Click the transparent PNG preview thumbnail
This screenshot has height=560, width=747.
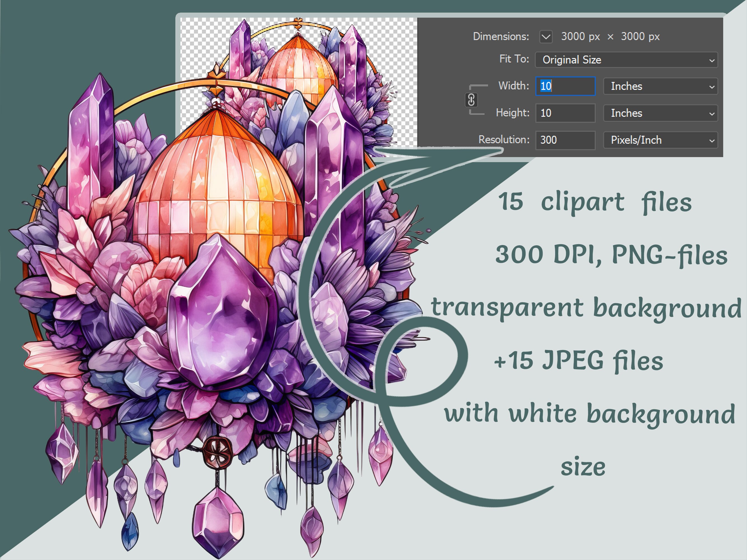[x=297, y=84]
